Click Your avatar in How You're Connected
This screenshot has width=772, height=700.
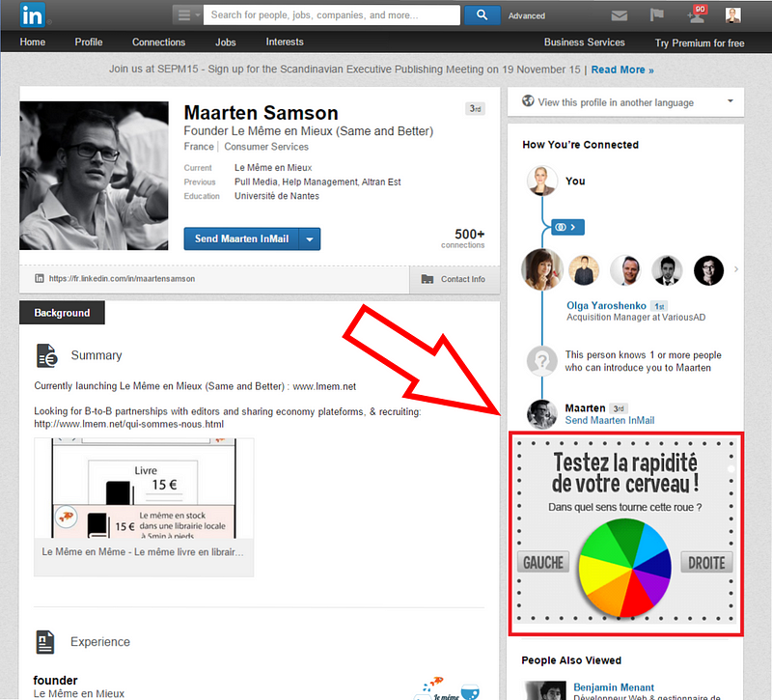pos(541,181)
